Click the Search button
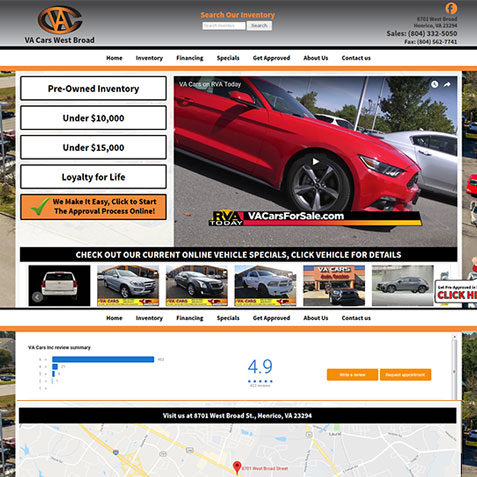The image size is (477, 477). 259,26
